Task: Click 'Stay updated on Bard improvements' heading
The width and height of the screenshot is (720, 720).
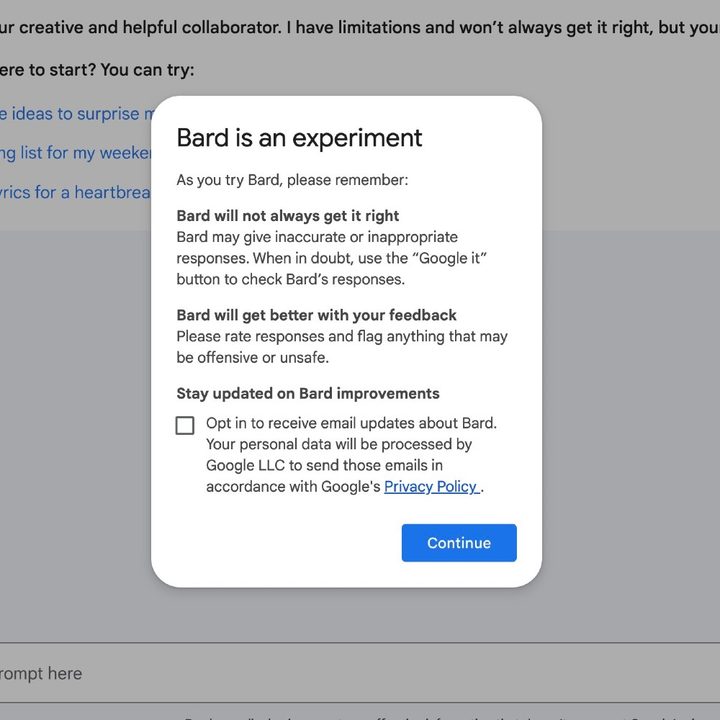Action: coord(308,394)
